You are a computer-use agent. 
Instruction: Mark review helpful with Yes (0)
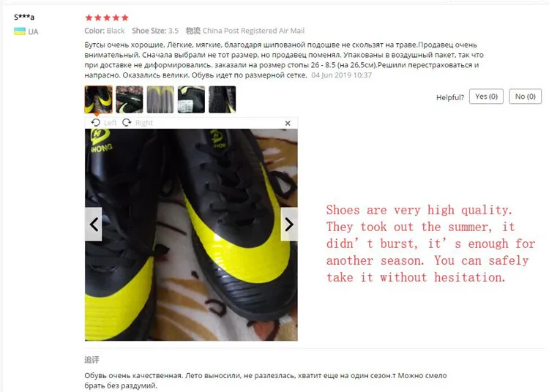[x=486, y=97]
